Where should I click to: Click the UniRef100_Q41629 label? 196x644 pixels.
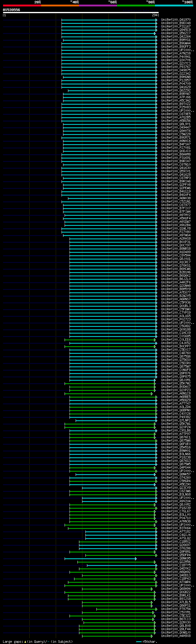[176, 87]
